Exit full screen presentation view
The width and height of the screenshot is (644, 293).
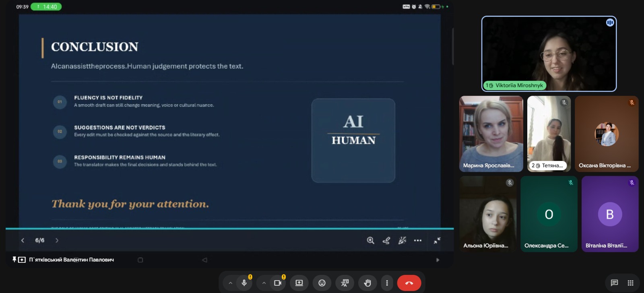[437, 240]
